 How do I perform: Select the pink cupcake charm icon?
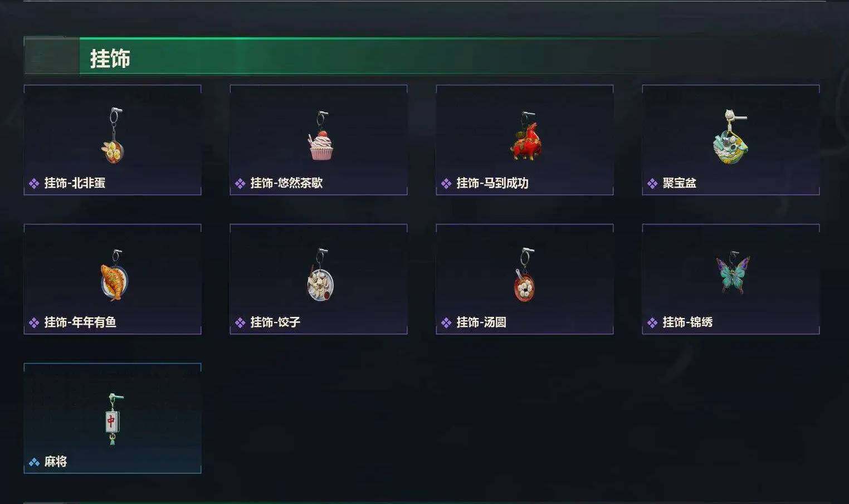(320, 135)
